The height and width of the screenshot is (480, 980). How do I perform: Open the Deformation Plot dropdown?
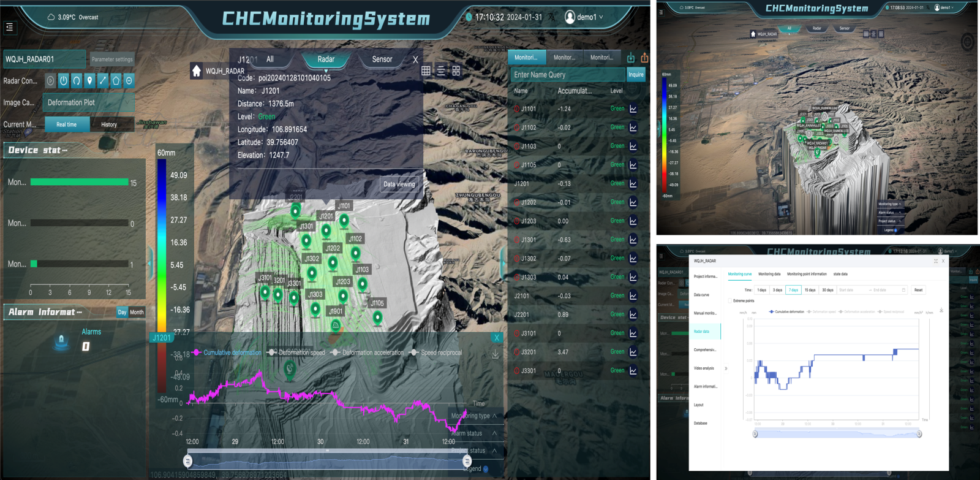(88, 102)
